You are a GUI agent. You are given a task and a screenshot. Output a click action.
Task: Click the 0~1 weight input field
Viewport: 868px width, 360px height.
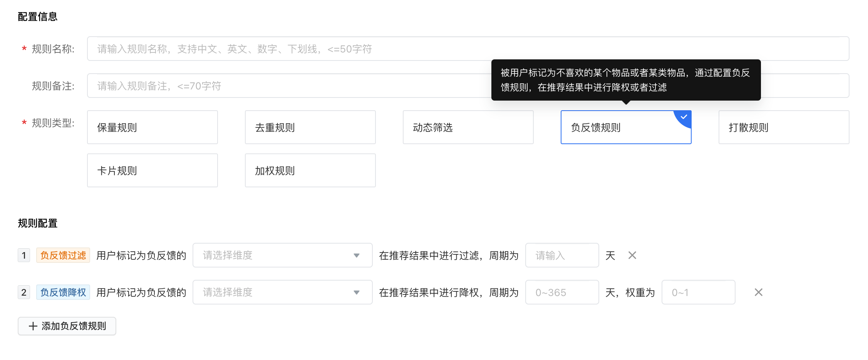click(698, 292)
